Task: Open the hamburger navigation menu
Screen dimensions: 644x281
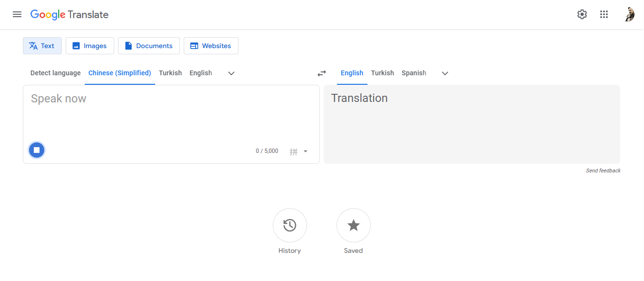Action: point(17,14)
